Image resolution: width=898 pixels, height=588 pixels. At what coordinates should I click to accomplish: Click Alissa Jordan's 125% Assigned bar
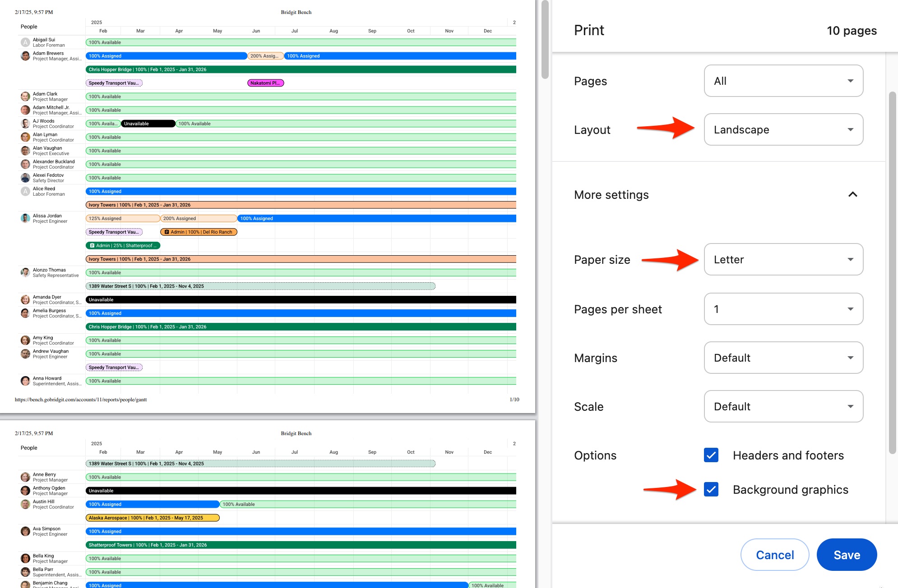123,218
